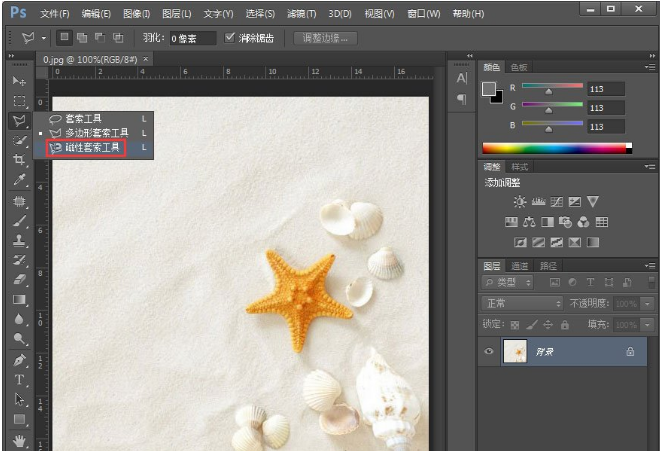The image size is (660, 451).
Task: Select the Horizontal Type tool
Action: click(19, 379)
